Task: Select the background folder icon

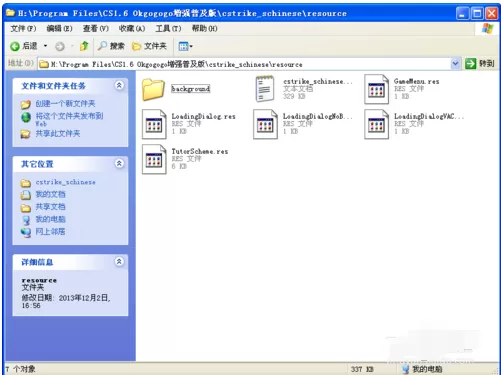Action: pos(153,89)
